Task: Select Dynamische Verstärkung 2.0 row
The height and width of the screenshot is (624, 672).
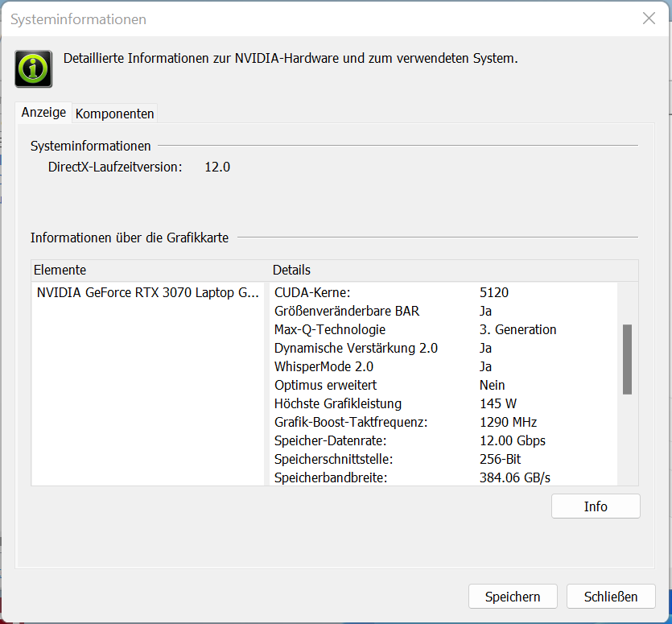Action: pos(443,348)
